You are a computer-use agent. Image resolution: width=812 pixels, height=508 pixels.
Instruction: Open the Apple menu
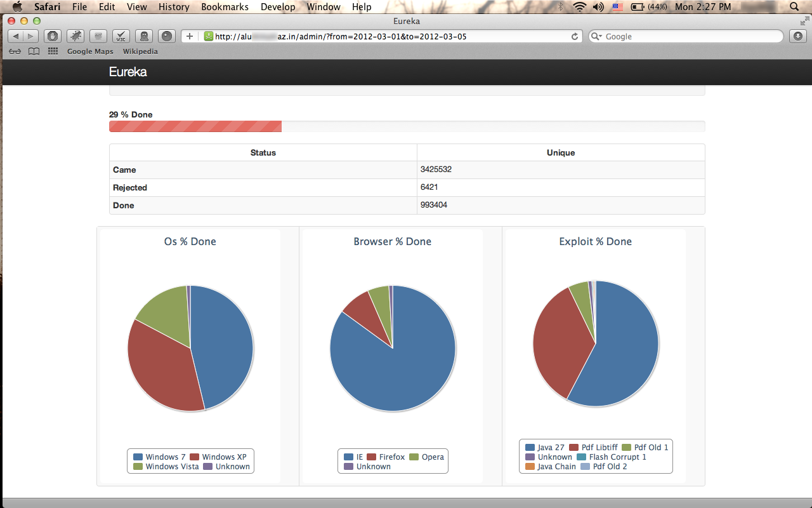pos(17,7)
